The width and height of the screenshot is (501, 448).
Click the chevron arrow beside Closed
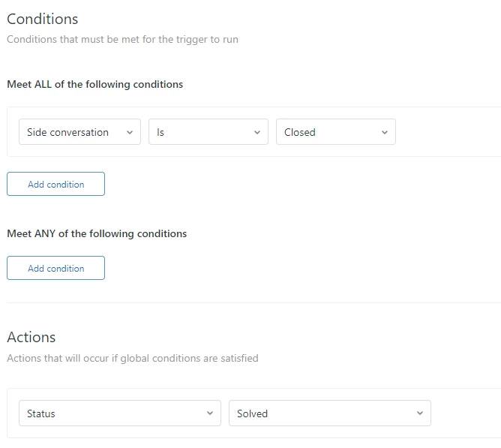[x=384, y=132]
